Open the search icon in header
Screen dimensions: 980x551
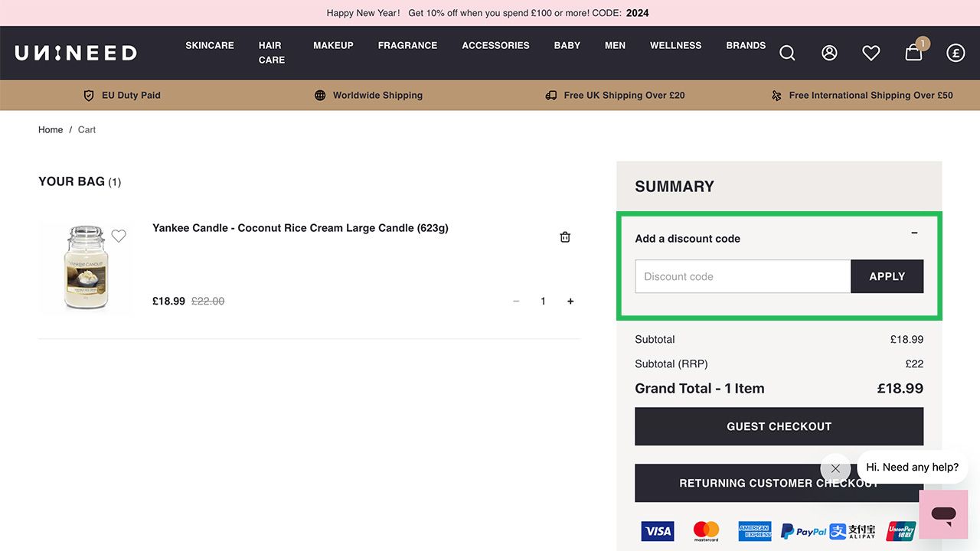[787, 53]
